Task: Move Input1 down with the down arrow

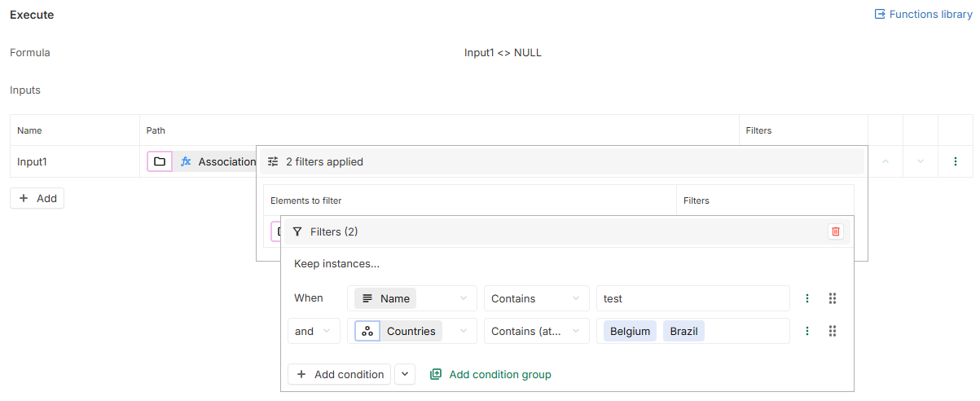Action: [921, 161]
